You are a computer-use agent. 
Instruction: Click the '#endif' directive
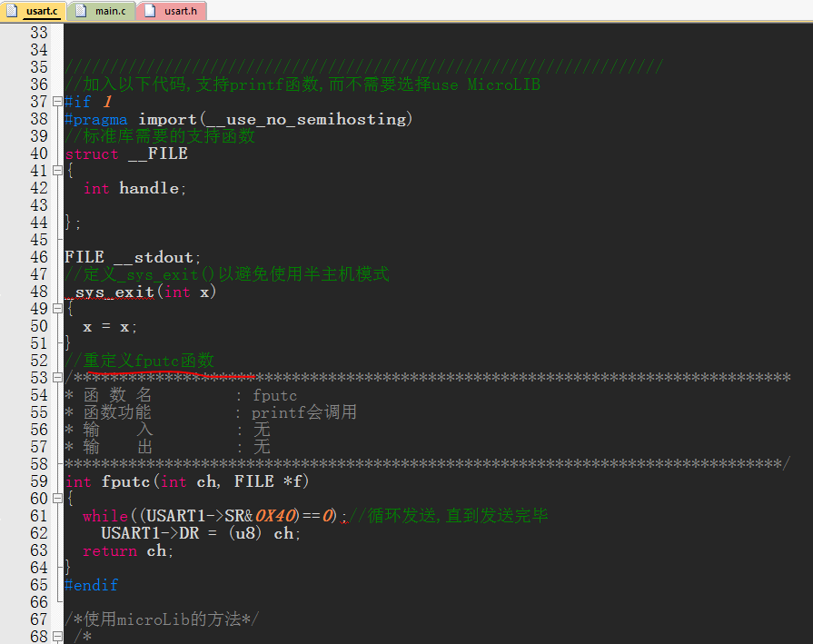coord(91,585)
